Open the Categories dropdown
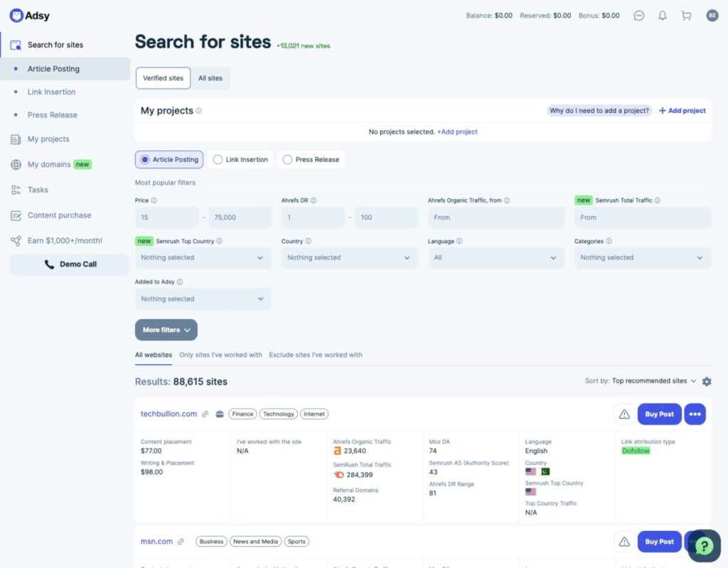 coord(643,258)
